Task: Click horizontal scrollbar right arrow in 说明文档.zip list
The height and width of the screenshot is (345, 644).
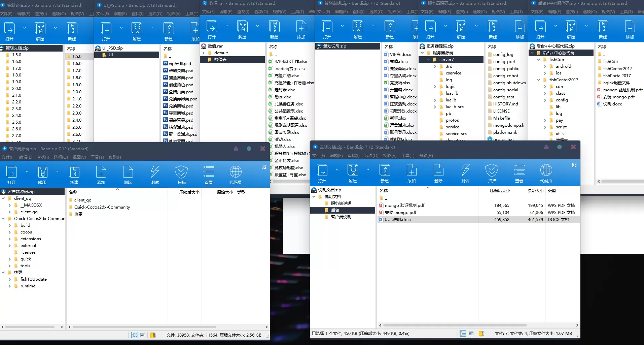Action: pyautogui.click(x=577, y=325)
